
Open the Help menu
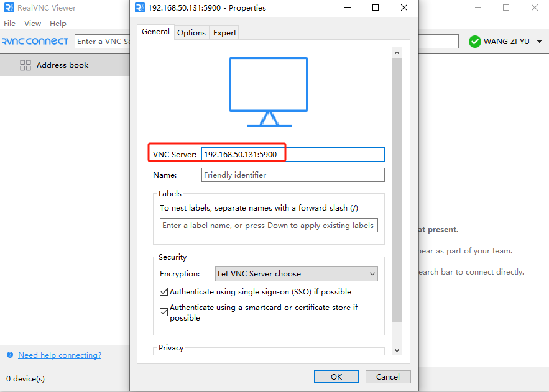click(58, 24)
